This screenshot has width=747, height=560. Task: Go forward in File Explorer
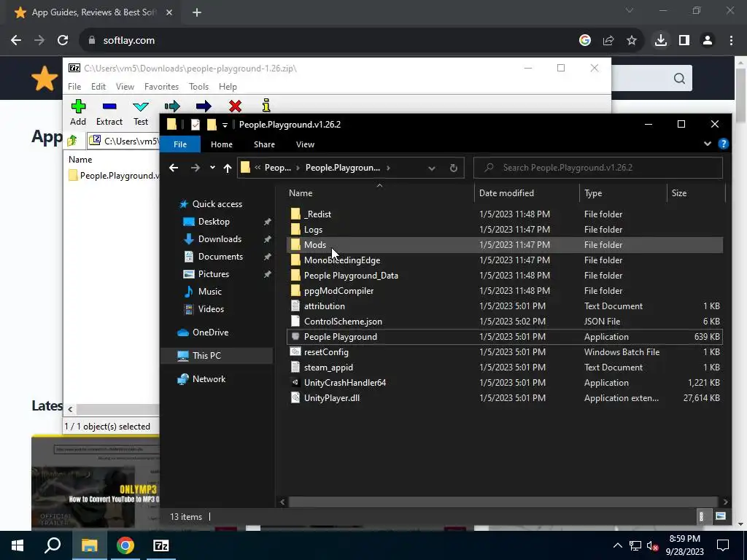pos(196,168)
